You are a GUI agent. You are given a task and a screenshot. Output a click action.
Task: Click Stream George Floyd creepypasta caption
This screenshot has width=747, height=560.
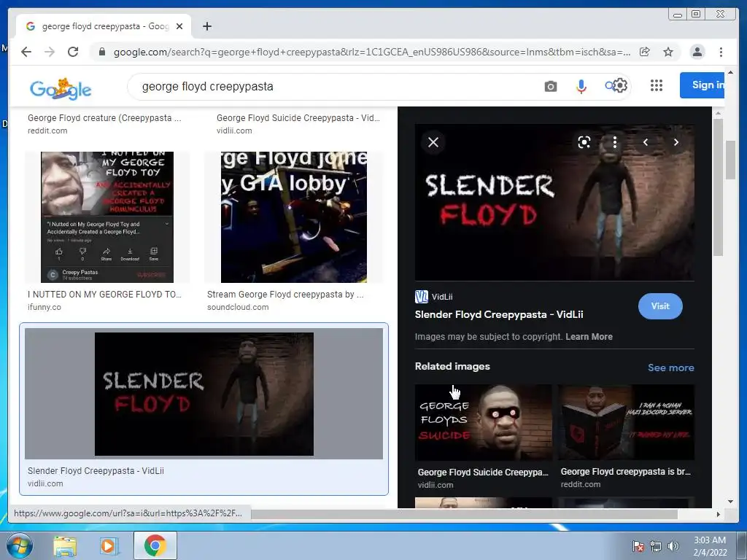pos(285,295)
